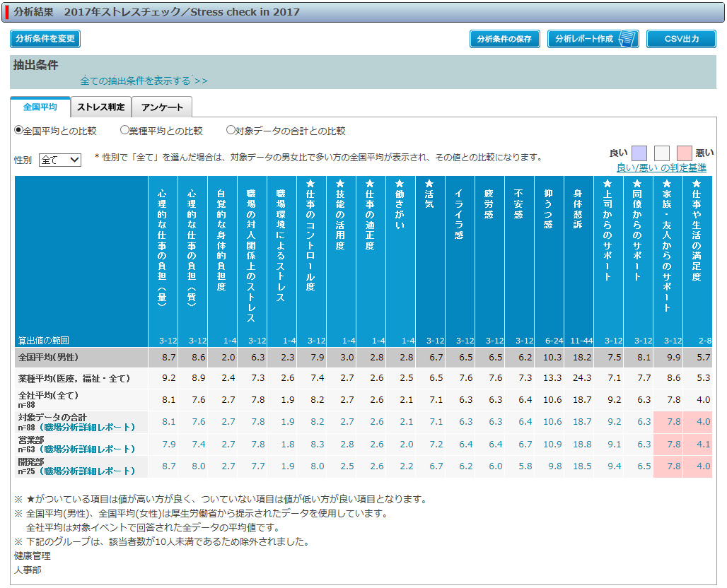Click the 算出値の範囲 label
The image size is (727, 588).
(44, 341)
